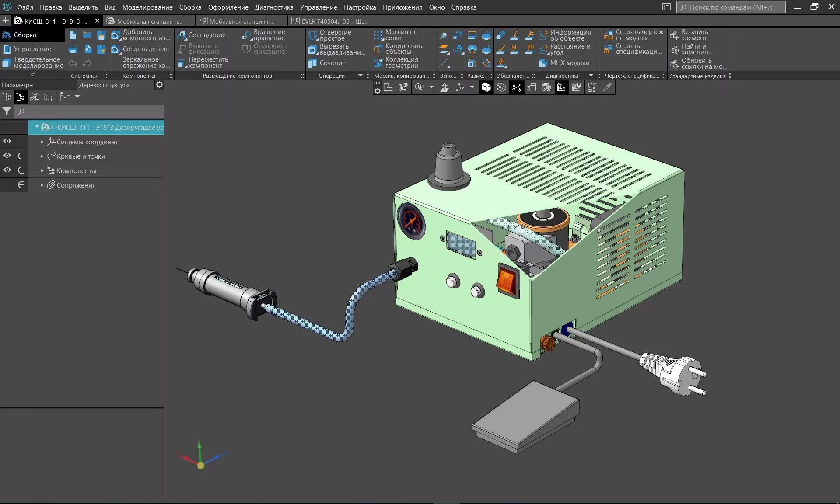Click Создать деталь button
The height and width of the screenshot is (504, 840).
point(140,49)
